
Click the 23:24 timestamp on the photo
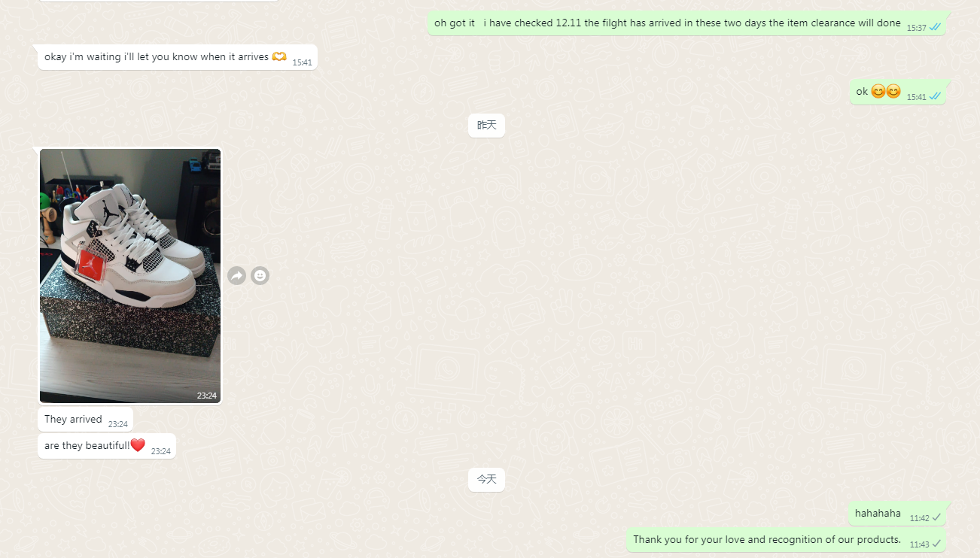point(207,396)
